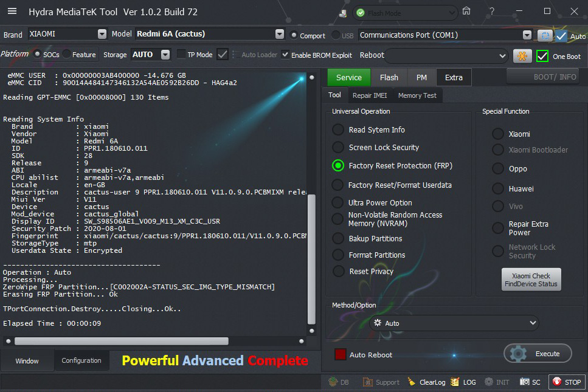Screen dimensions: 588x392
Task: Click the refresh ports icon
Action: point(545,36)
